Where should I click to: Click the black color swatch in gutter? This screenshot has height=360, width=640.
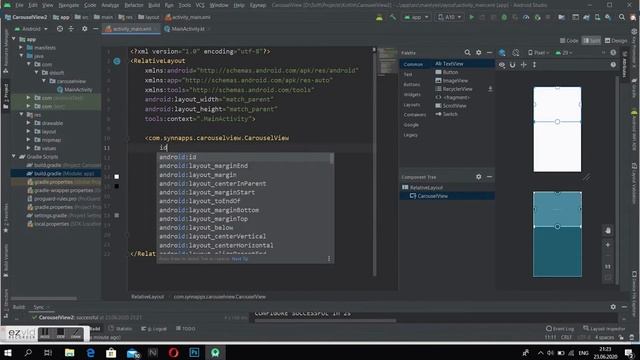point(117,186)
